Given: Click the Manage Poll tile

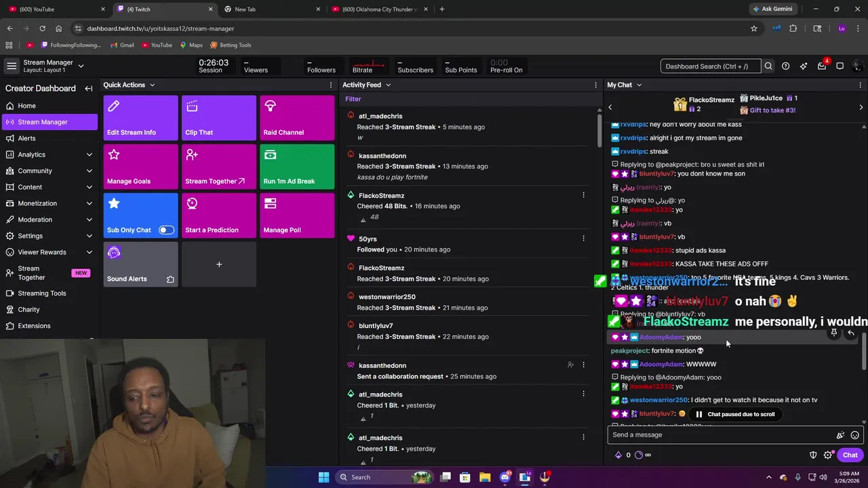Looking at the screenshot, I should pyautogui.click(x=297, y=216).
